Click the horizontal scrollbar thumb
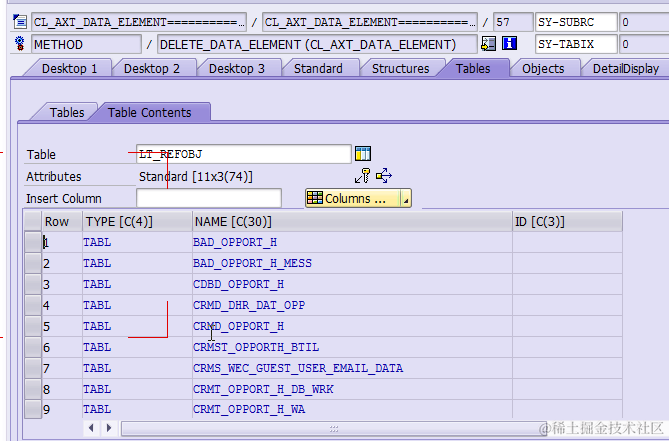Screen dimensions: 669x441 (334, 428)
